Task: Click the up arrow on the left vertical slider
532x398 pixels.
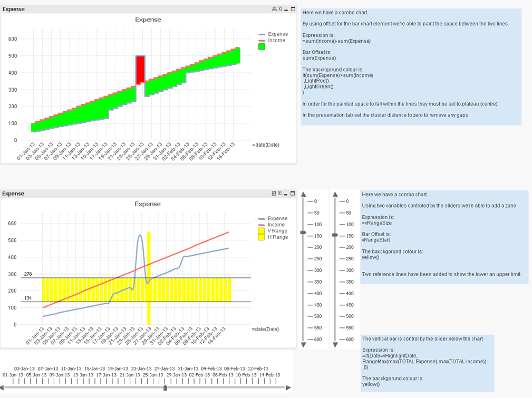Action: point(303,195)
